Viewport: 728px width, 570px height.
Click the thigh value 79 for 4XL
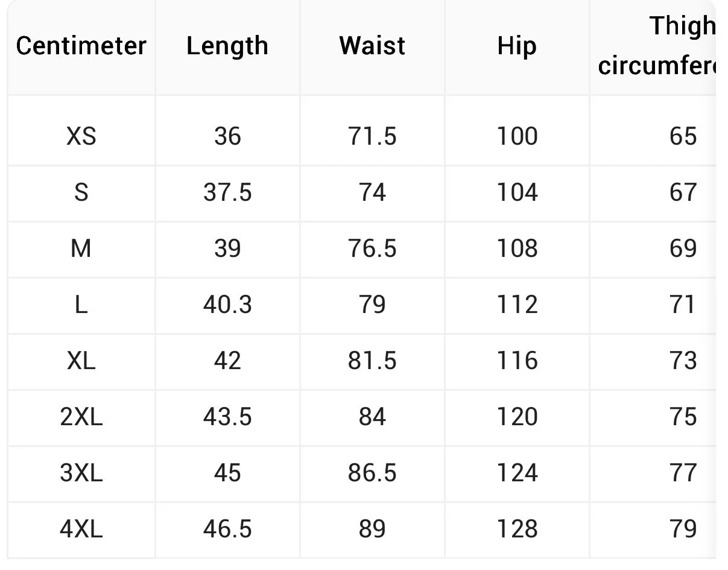[683, 529]
